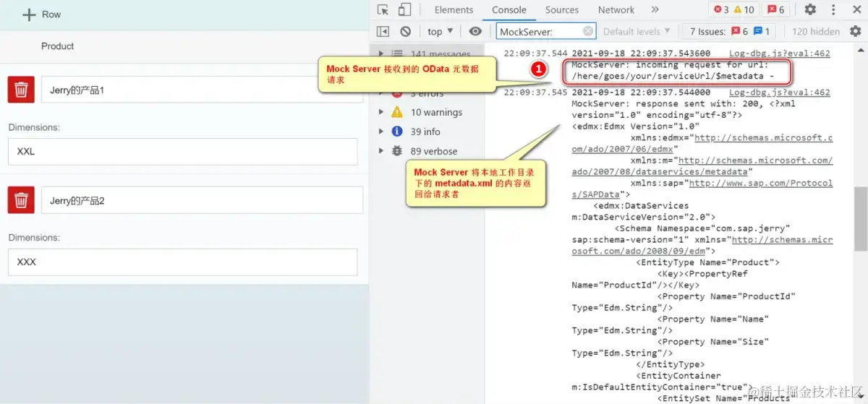The height and width of the screenshot is (404, 868).
Task: Open the 7 Issues summary
Action: pyautogui.click(x=731, y=31)
